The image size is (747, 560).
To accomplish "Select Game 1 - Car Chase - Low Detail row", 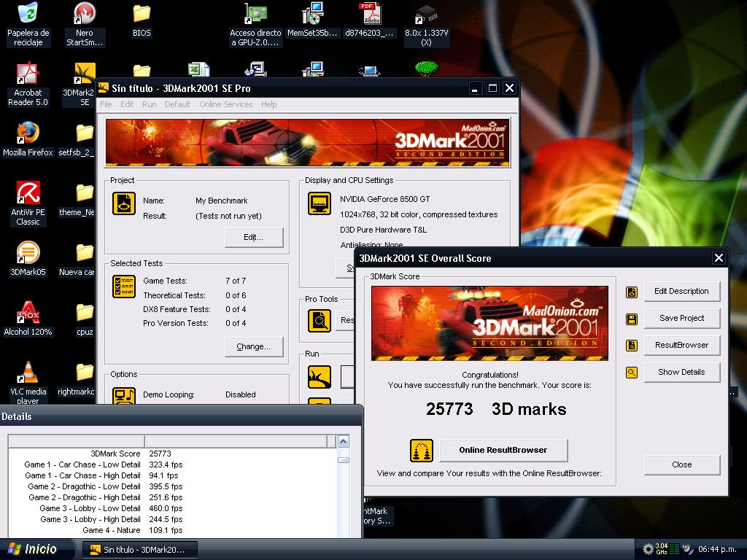I will click(172, 464).
